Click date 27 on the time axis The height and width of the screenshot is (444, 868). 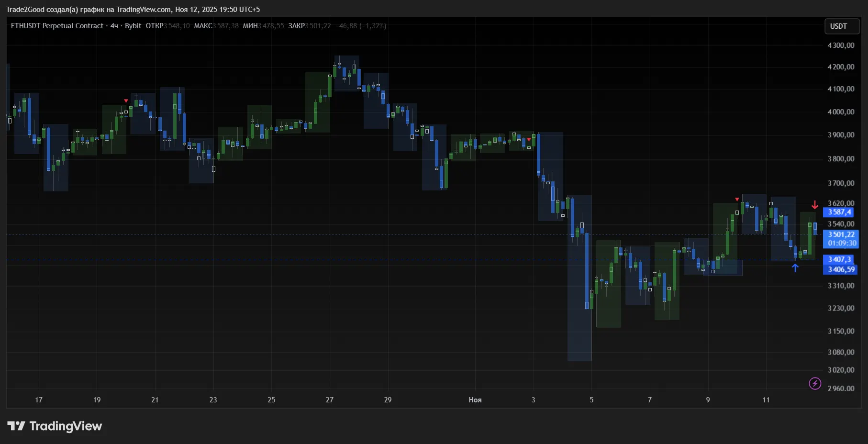pos(329,400)
